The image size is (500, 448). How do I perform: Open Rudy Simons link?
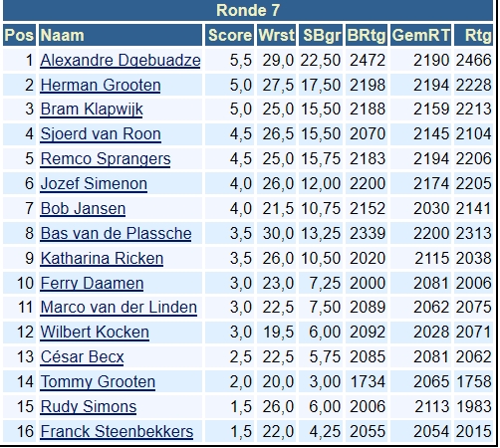click(89, 407)
